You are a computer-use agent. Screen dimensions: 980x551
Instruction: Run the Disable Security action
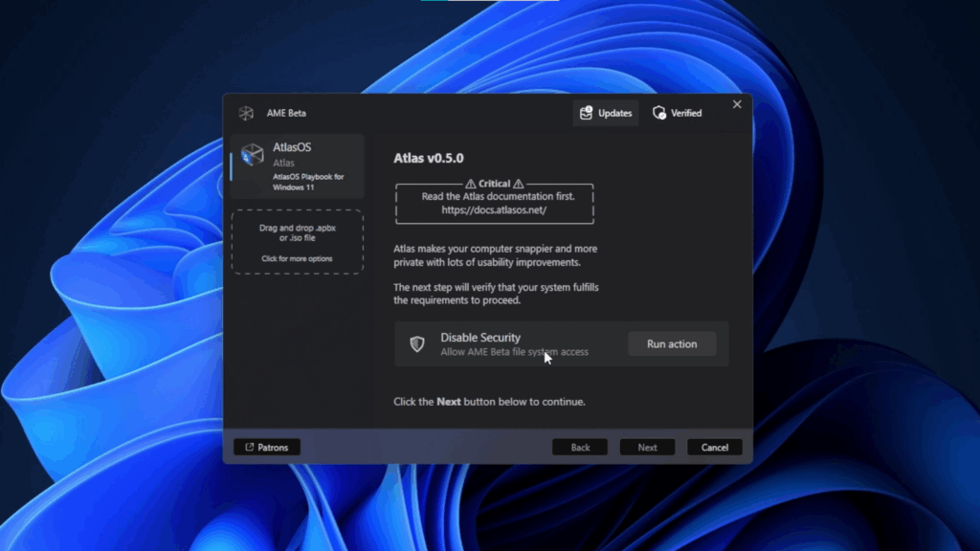672,343
